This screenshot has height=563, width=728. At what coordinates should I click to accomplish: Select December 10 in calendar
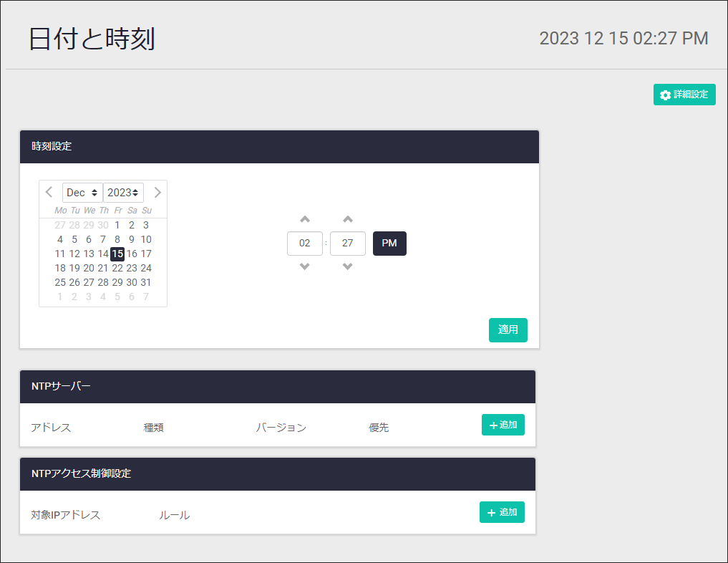(146, 239)
